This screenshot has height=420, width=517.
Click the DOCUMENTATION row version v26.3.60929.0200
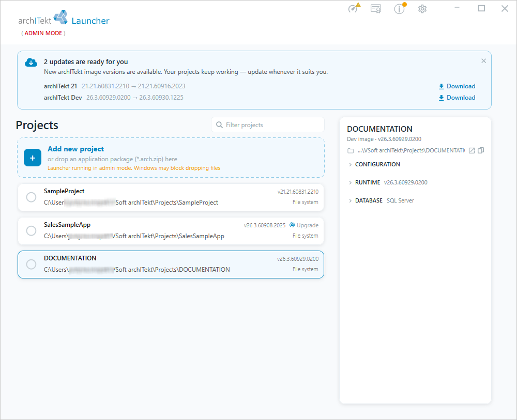coord(298,259)
